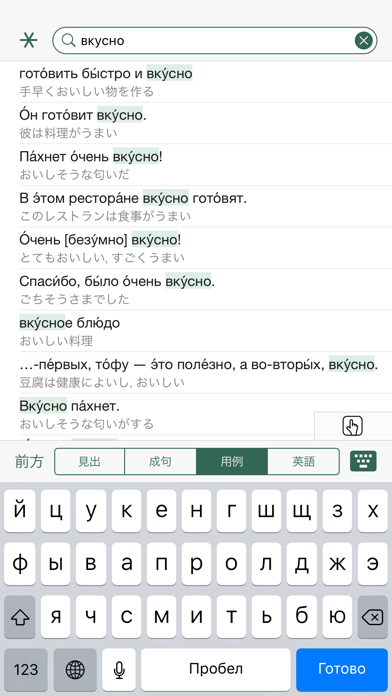Tap the pointing hand touch icon
The height and width of the screenshot is (696, 392).
point(353,427)
